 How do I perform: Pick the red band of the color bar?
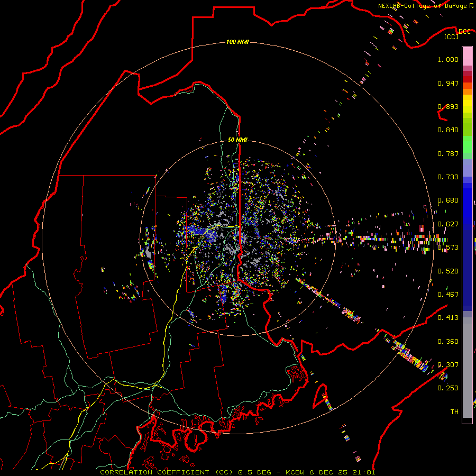[x=467, y=79]
